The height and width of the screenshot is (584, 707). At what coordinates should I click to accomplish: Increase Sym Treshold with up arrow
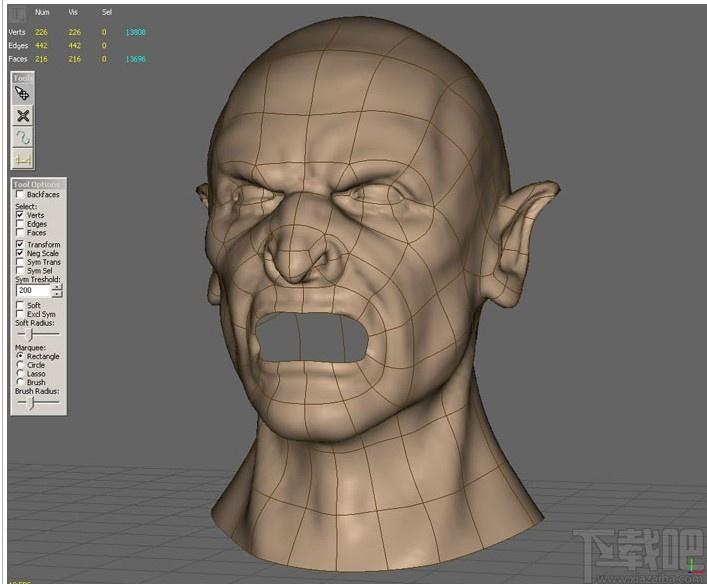point(57,287)
